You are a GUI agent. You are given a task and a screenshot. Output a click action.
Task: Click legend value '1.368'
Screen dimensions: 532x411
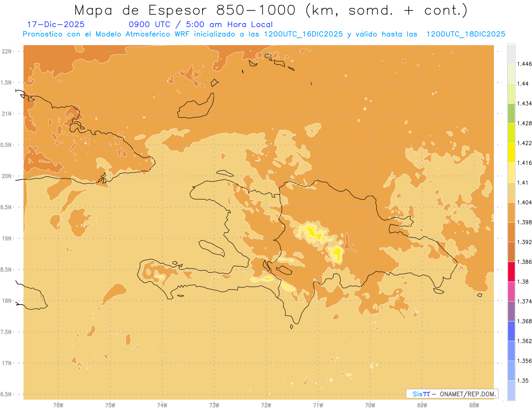[524, 321]
